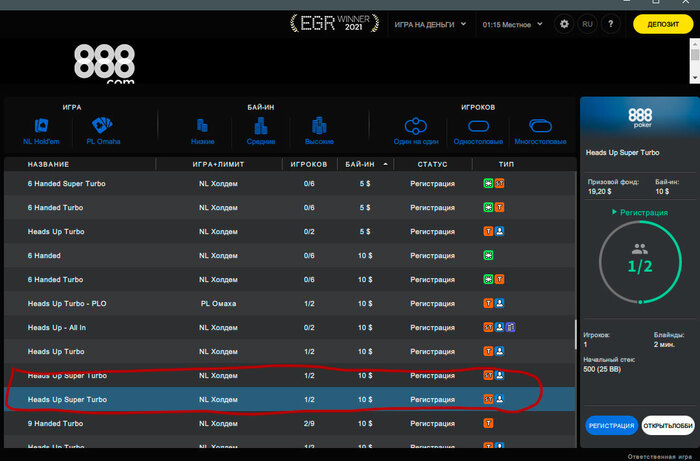Open the ИГРА НА ДЕНЬГИ dropdown
Viewport: 700px width, 461px height.
point(430,25)
